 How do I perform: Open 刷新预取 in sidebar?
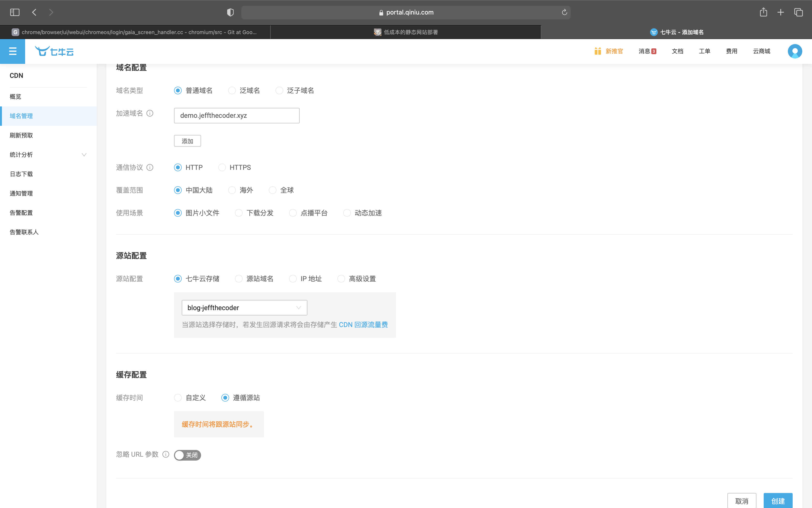point(48,135)
